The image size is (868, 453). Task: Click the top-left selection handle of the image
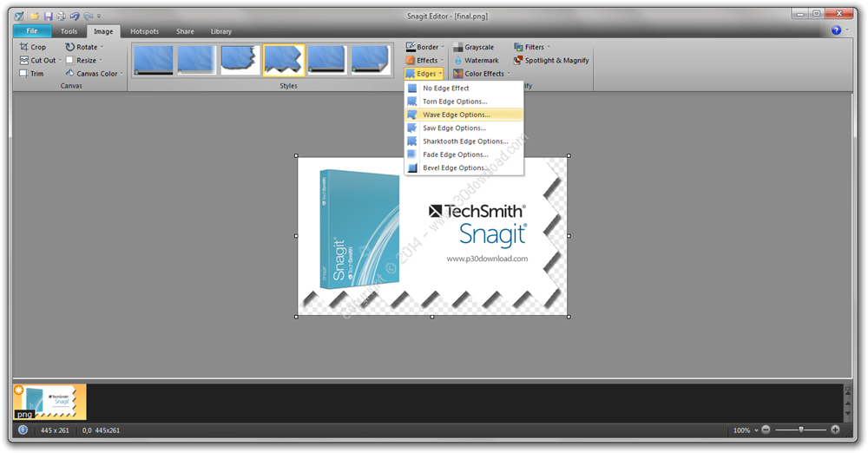(x=296, y=156)
